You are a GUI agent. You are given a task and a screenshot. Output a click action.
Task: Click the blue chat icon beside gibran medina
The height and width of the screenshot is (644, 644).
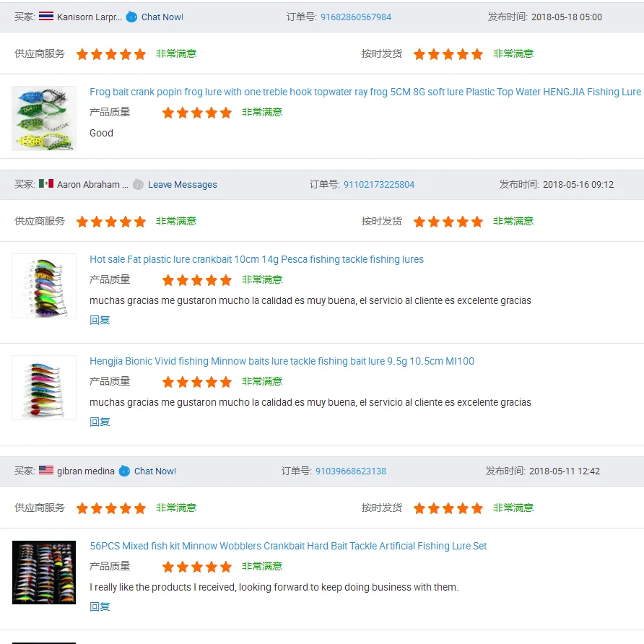[x=124, y=471]
